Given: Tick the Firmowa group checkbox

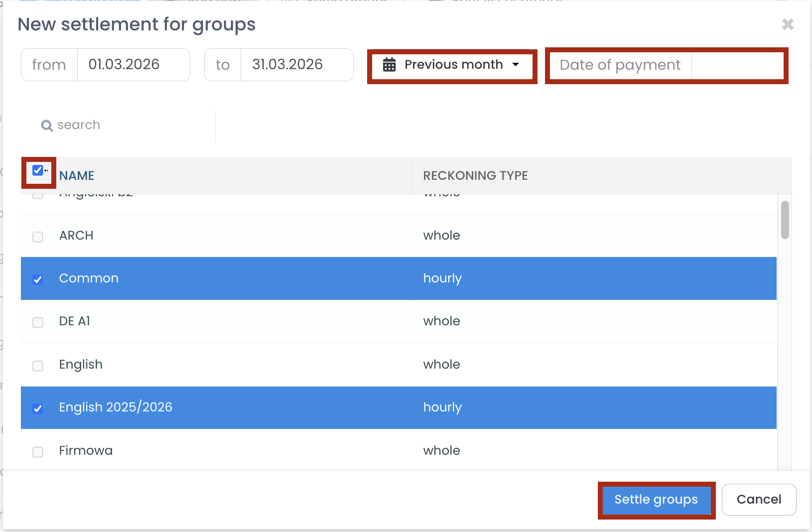Looking at the screenshot, I should click(x=38, y=452).
